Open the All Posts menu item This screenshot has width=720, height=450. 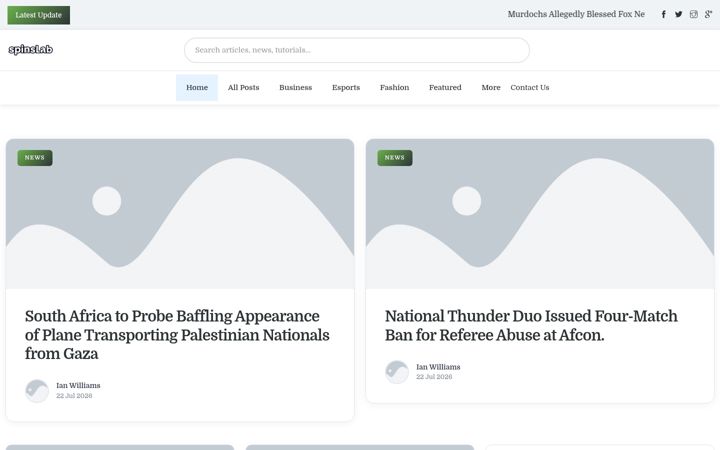click(243, 88)
